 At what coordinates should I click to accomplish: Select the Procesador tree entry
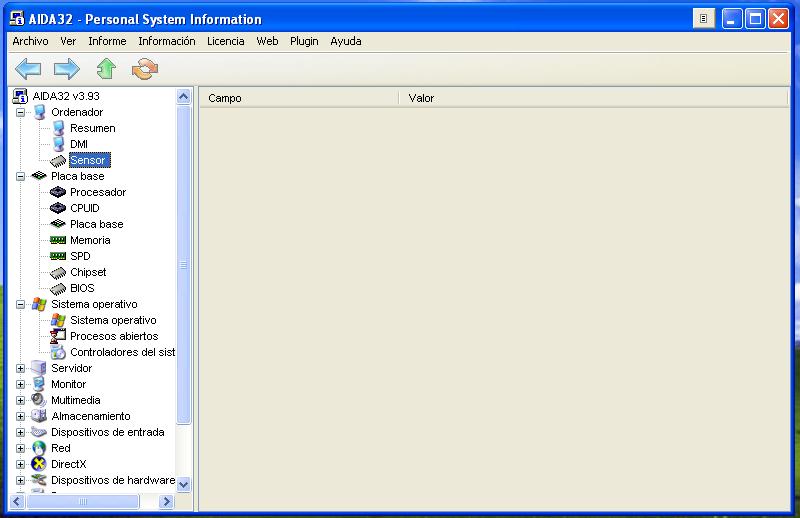[98, 192]
